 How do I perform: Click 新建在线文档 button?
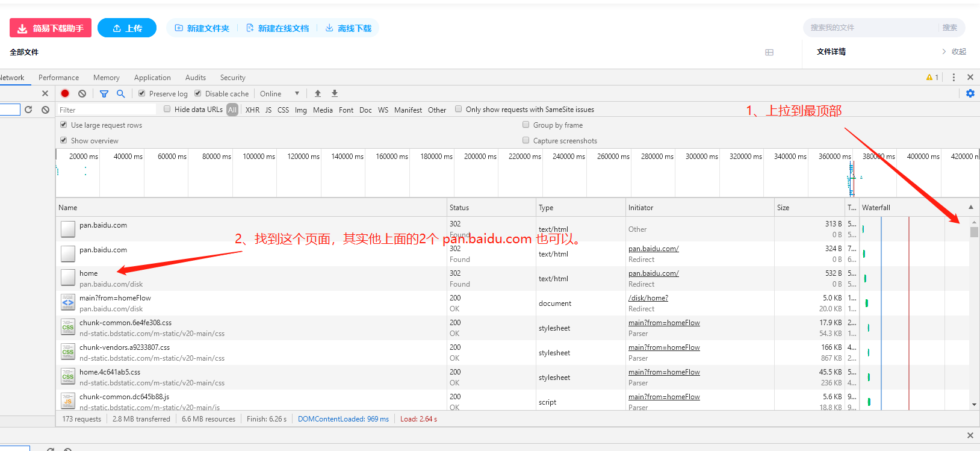(x=278, y=28)
